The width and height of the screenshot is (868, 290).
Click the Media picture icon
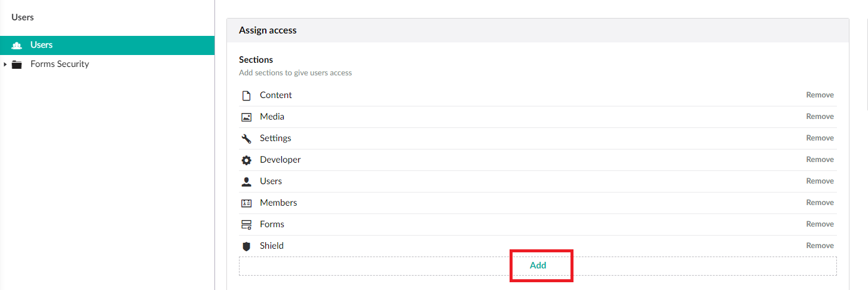tap(246, 117)
